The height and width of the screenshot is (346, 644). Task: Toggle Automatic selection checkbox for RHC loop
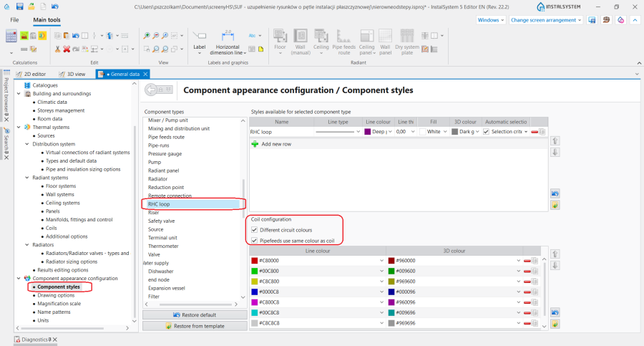pos(487,132)
